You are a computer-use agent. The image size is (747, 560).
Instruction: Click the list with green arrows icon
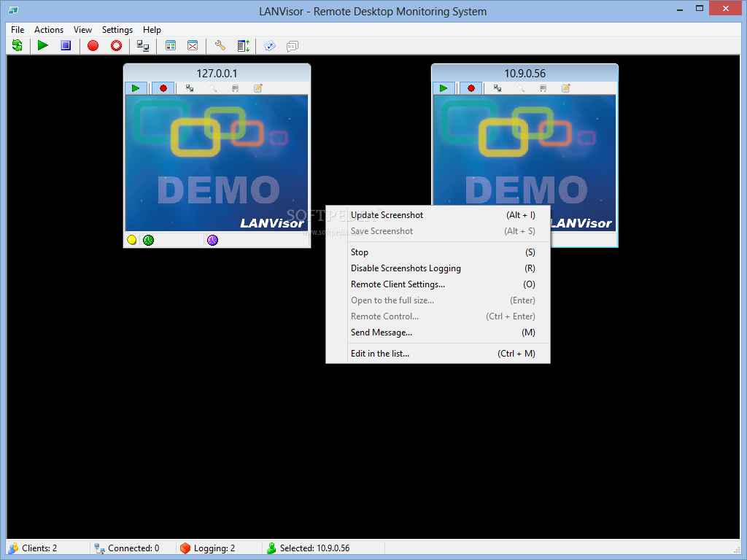coord(244,46)
